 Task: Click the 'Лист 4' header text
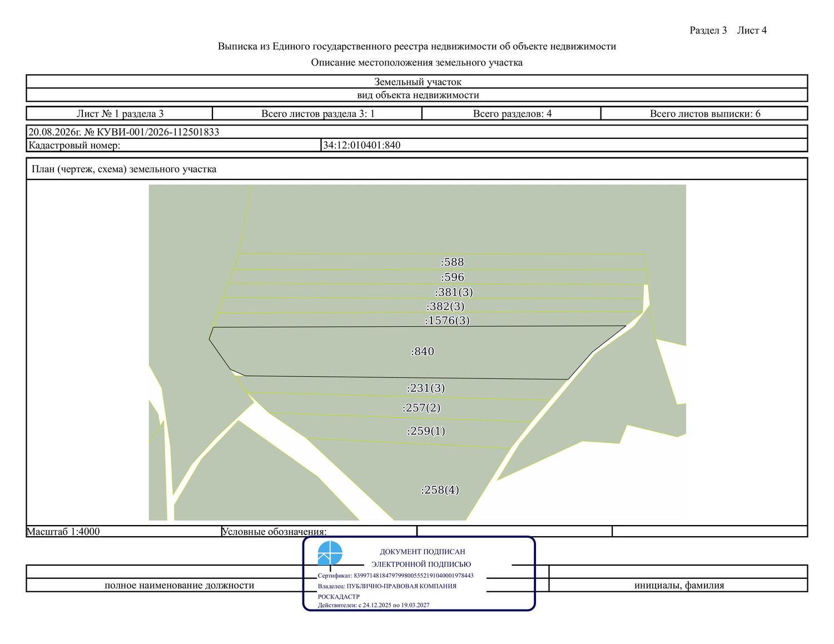[752, 31]
